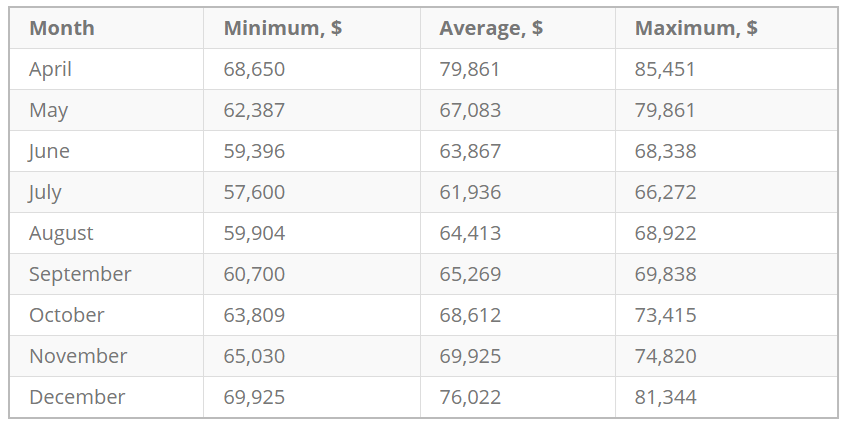Click April's minimum value 68,650
846x426 pixels.
254,69
